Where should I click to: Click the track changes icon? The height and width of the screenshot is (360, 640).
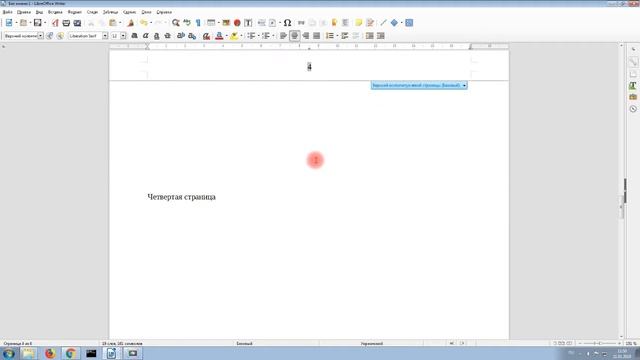click(x=370, y=23)
